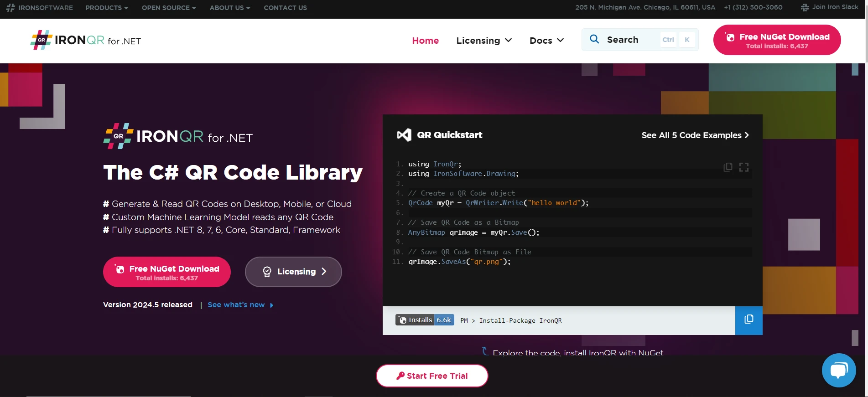Click the search magnifier icon

point(594,39)
